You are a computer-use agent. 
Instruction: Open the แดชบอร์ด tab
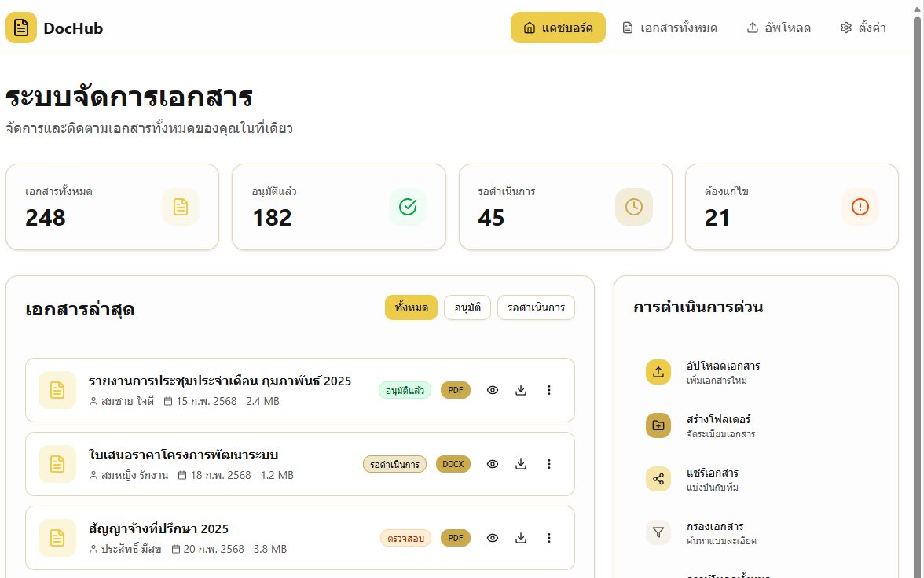(558, 28)
